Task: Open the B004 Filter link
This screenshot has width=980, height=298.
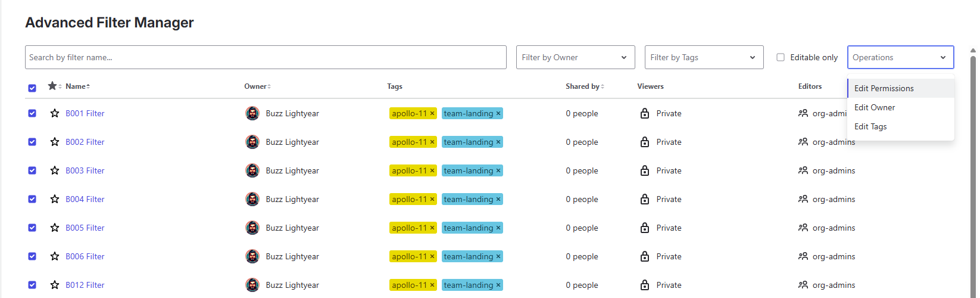Action: click(85, 199)
